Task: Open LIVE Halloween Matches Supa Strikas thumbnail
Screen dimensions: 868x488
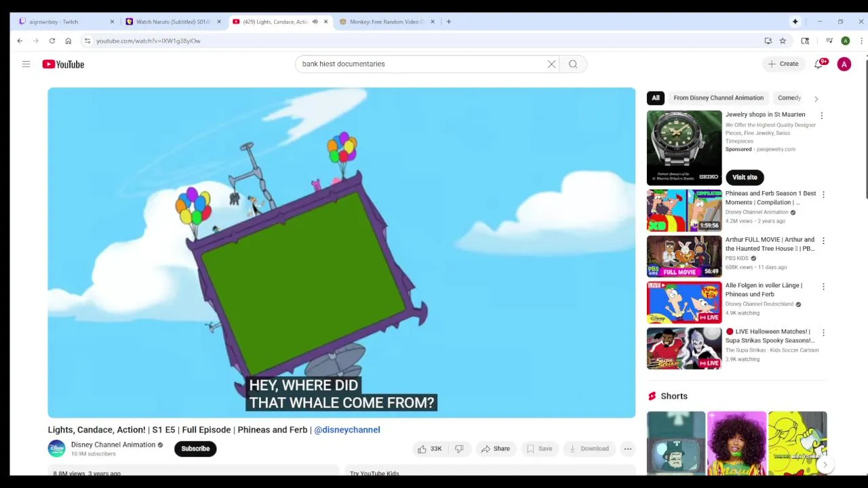Action: tap(684, 348)
